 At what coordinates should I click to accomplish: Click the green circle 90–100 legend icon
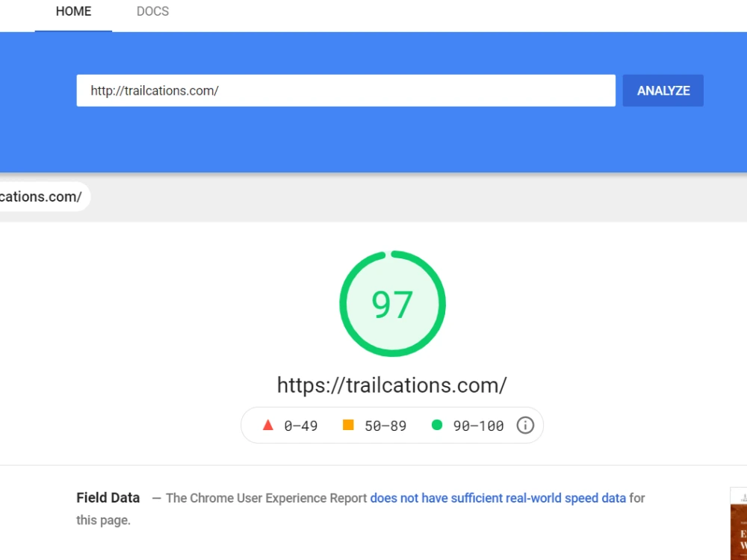tap(436, 425)
